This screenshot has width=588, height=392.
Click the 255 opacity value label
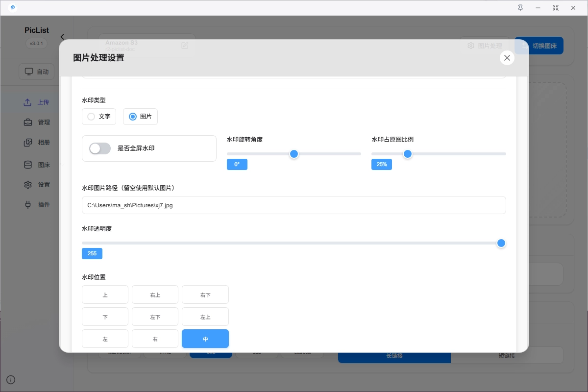coord(92,254)
